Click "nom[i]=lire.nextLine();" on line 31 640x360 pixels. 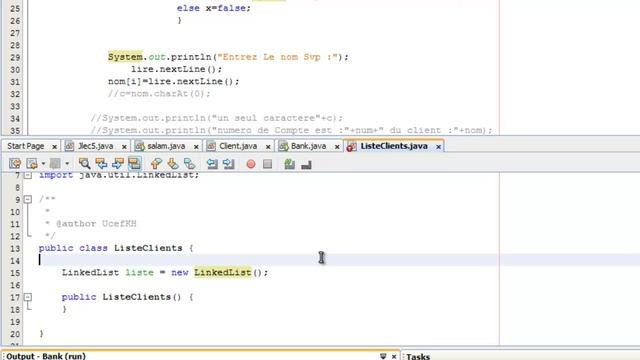click(x=173, y=82)
